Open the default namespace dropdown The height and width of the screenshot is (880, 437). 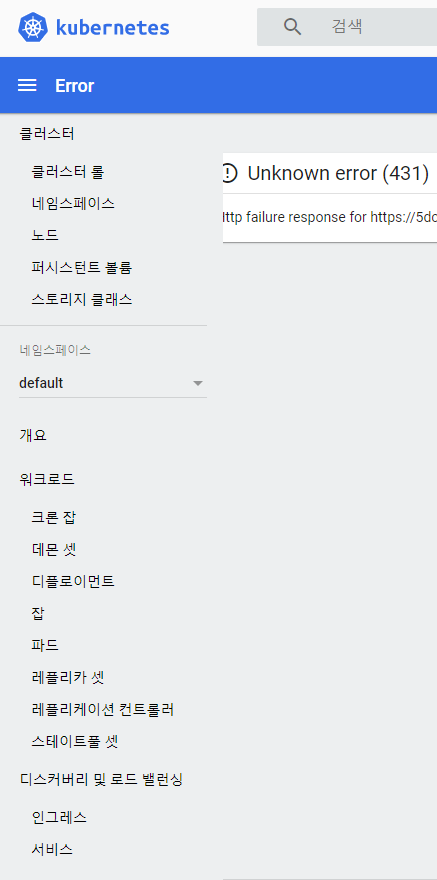point(112,383)
